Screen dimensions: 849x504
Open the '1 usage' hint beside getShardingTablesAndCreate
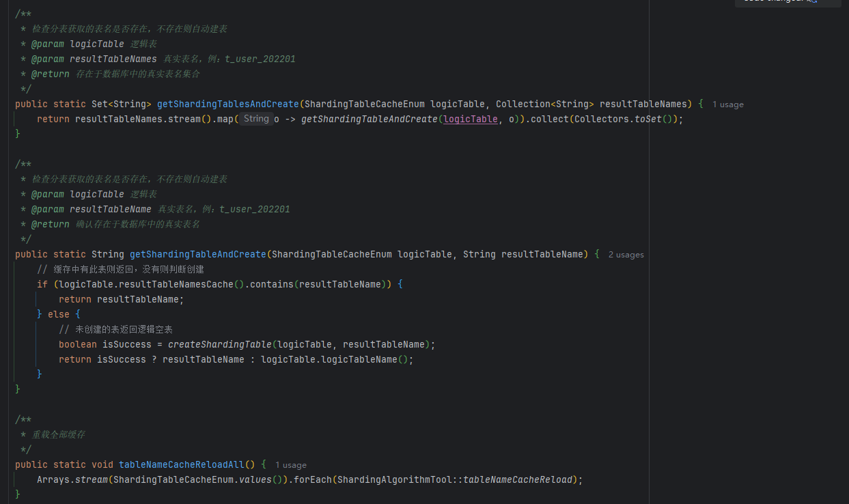tap(727, 104)
